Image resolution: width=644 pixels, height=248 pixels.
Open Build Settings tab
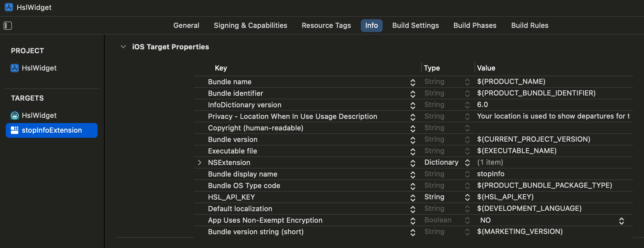point(415,26)
